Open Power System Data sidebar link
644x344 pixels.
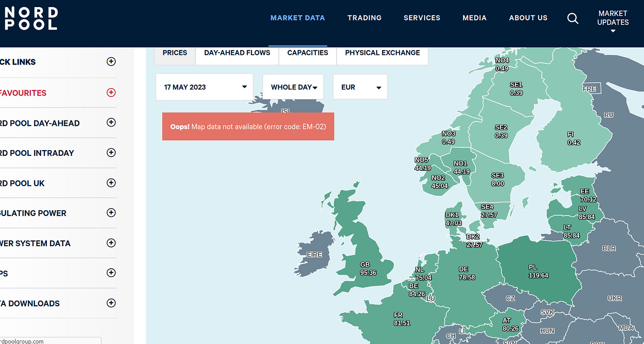(35, 244)
